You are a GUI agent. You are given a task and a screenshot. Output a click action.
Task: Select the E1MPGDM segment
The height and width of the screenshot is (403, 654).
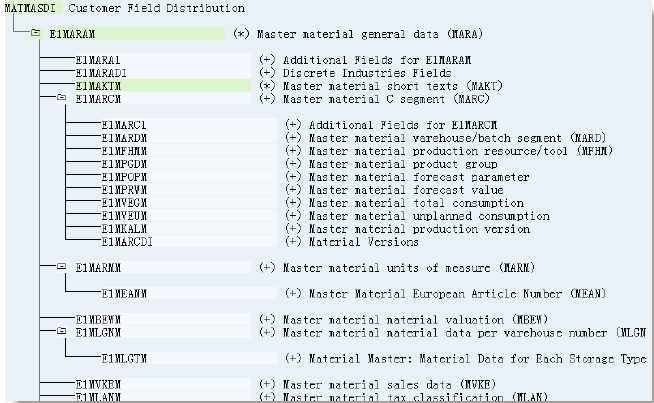pyautogui.click(x=124, y=164)
